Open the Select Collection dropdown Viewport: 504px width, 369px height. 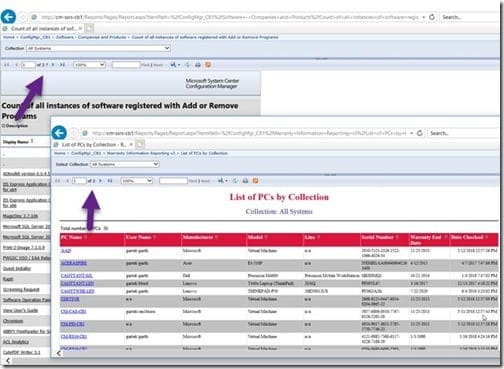125,164
